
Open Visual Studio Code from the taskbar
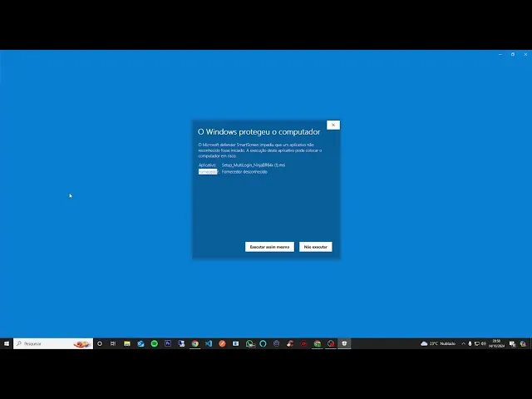click(209, 343)
